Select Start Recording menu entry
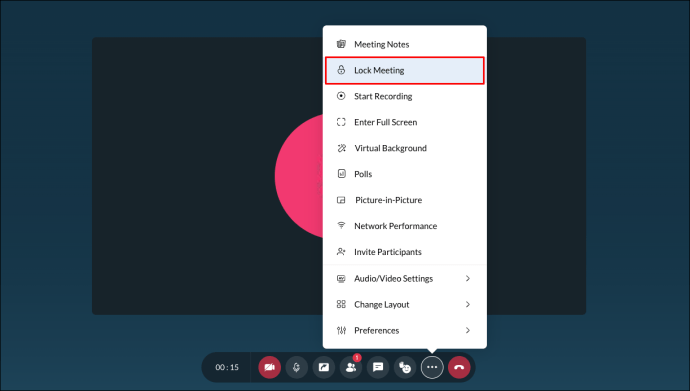Screen dimensions: 690x391 (405, 96)
